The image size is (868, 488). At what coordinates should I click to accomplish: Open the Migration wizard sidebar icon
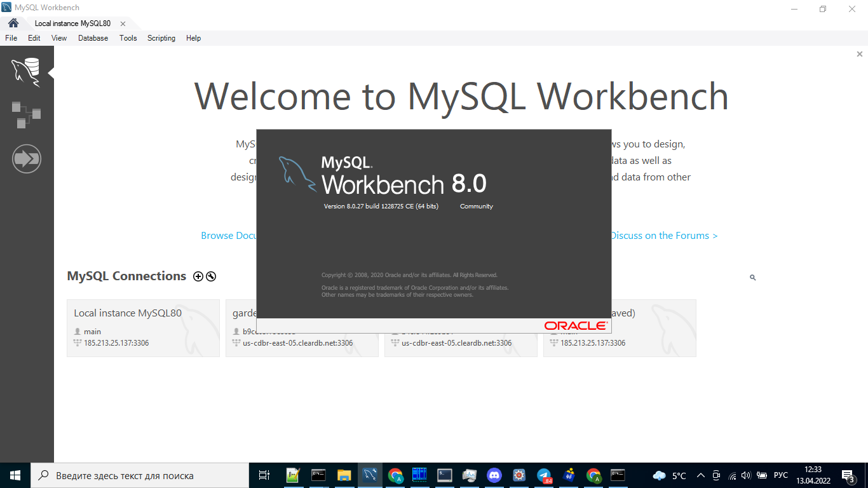pyautogui.click(x=26, y=158)
